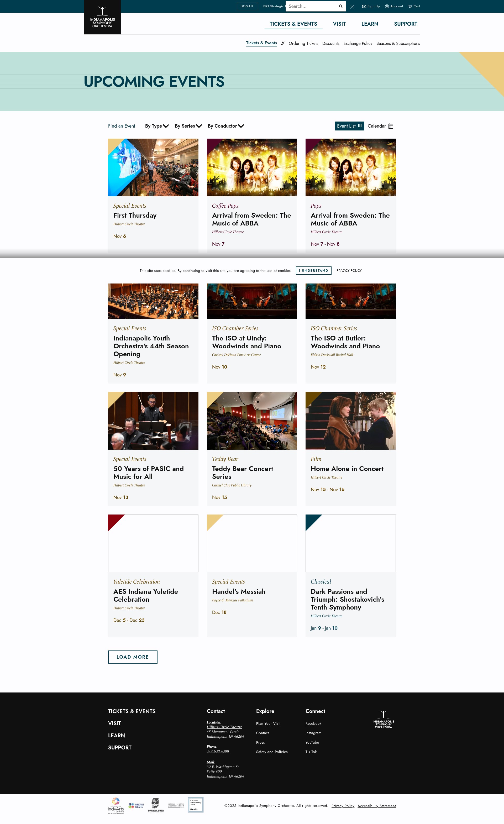The width and height of the screenshot is (504, 824).
Task: Select the Event List view
Action: tap(349, 126)
